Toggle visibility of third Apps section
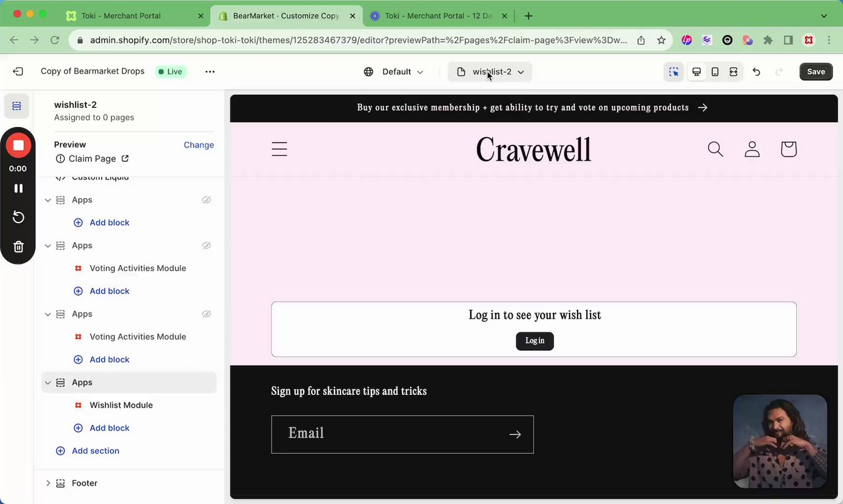Viewport: 843px width, 504px height. (x=206, y=314)
